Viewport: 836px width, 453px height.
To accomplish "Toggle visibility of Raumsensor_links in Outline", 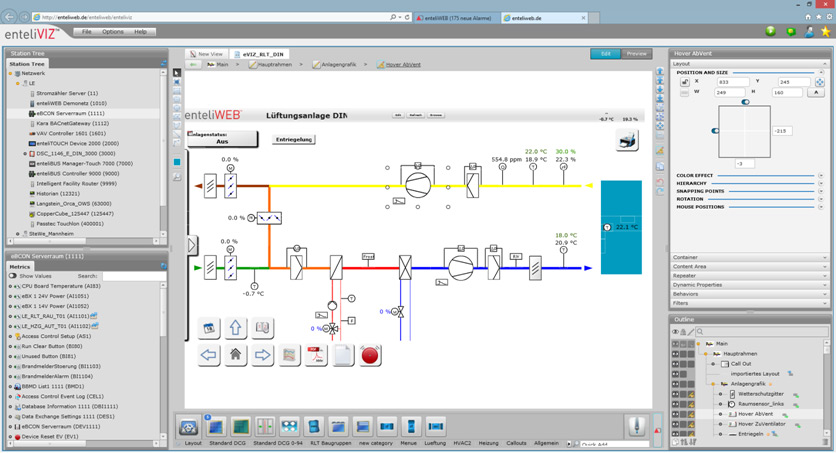I will [x=676, y=405].
